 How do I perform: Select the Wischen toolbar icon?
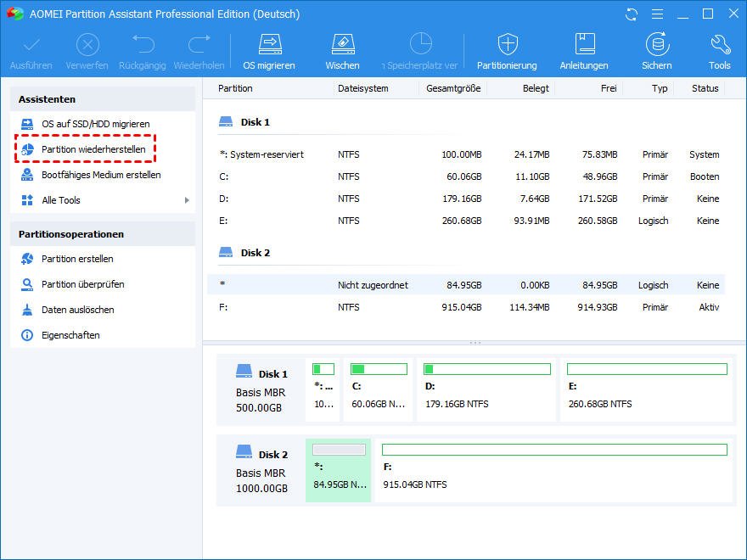342,44
